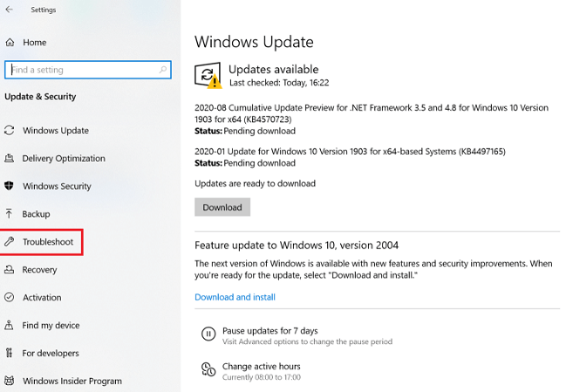This screenshot has height=392, width=573.
Task: Click the search magnifier icon
Action: point(162,70)
